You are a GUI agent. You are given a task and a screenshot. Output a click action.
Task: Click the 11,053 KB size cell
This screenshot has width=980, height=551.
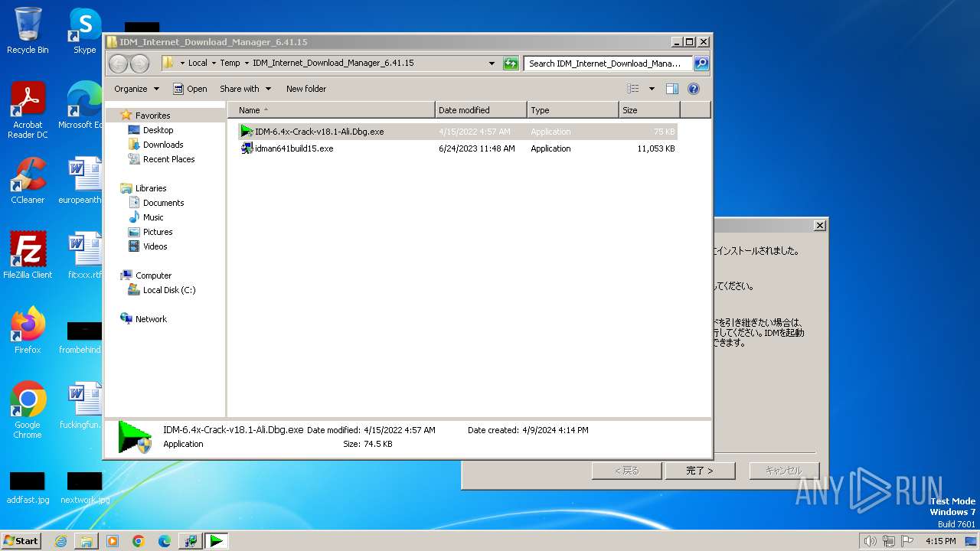(x=656, y=148)
